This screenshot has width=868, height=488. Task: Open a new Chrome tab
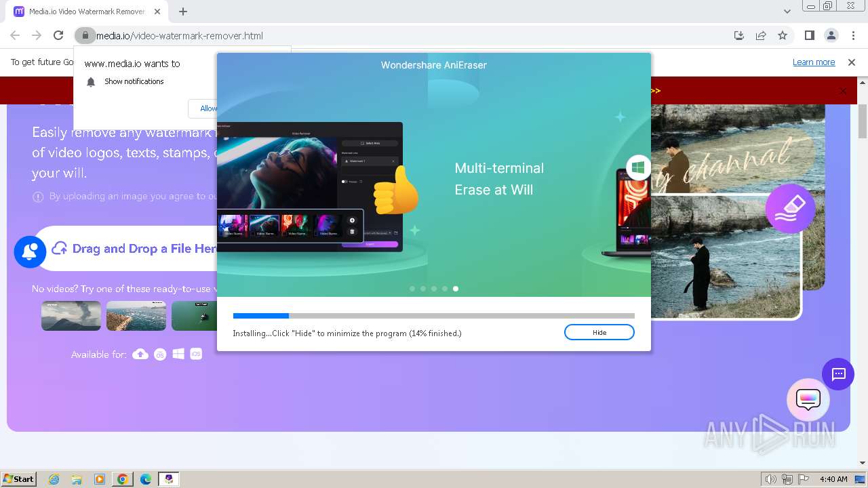click(183, 12)
